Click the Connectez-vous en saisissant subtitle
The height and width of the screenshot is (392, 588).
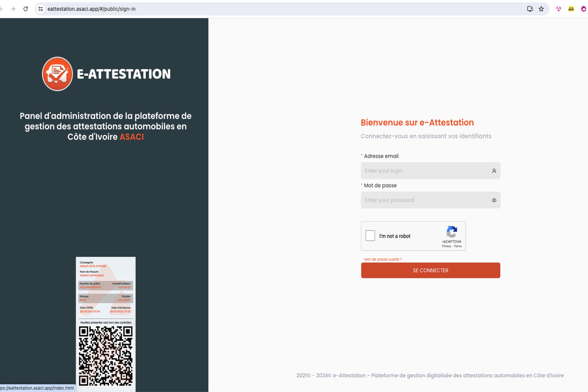coord(426,136)
